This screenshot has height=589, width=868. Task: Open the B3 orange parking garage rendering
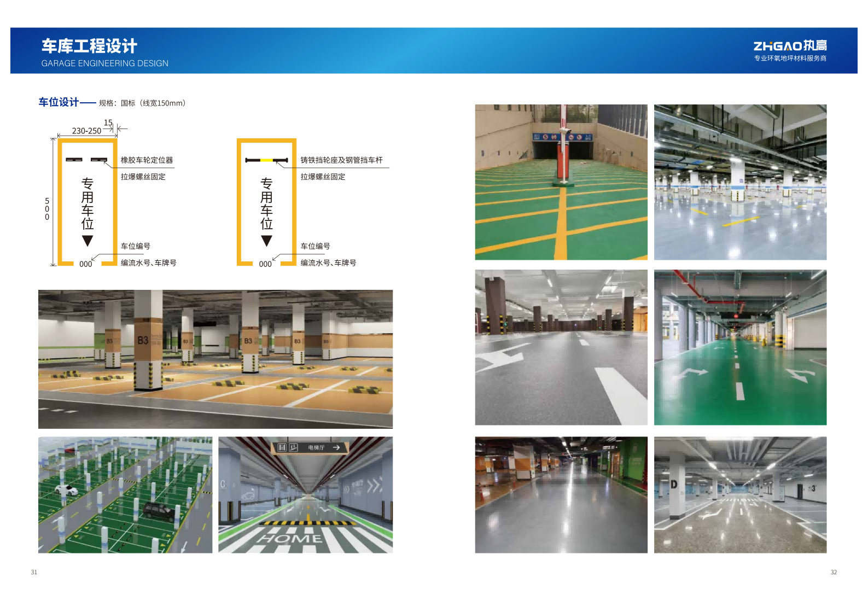[215, 359]
